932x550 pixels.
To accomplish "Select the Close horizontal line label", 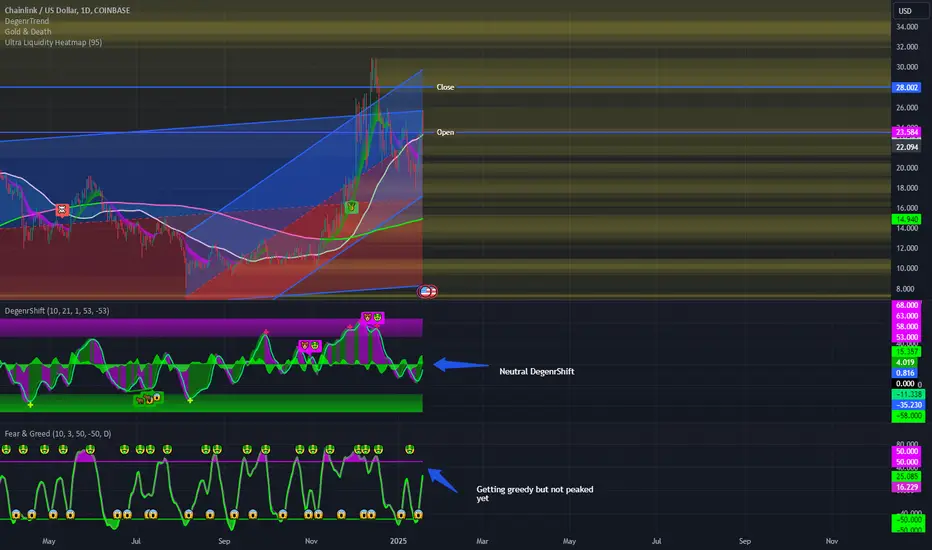I will pyautogui.click(x=445, y=87).
